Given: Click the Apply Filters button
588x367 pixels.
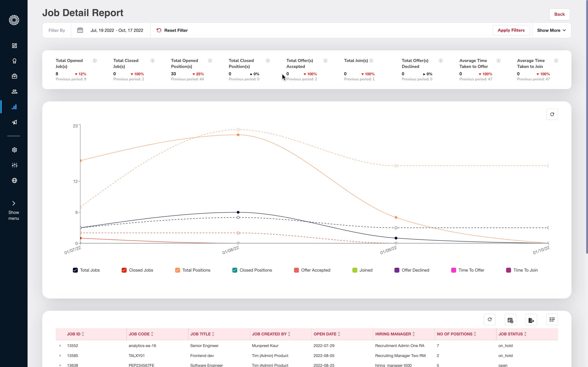Looking at the screenshot, I should tap(511, 30).
